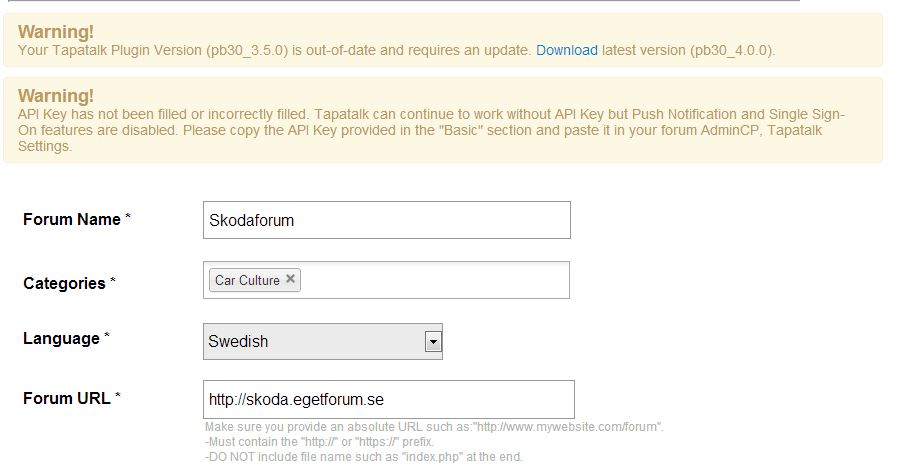Open the Language dropdown arrow

pos(433,342)
